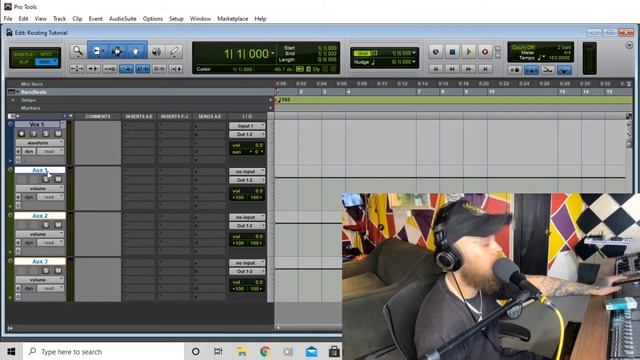Open Aux 2 Out 1-2 output selector
Screen dimensions: 640x360
247,226
